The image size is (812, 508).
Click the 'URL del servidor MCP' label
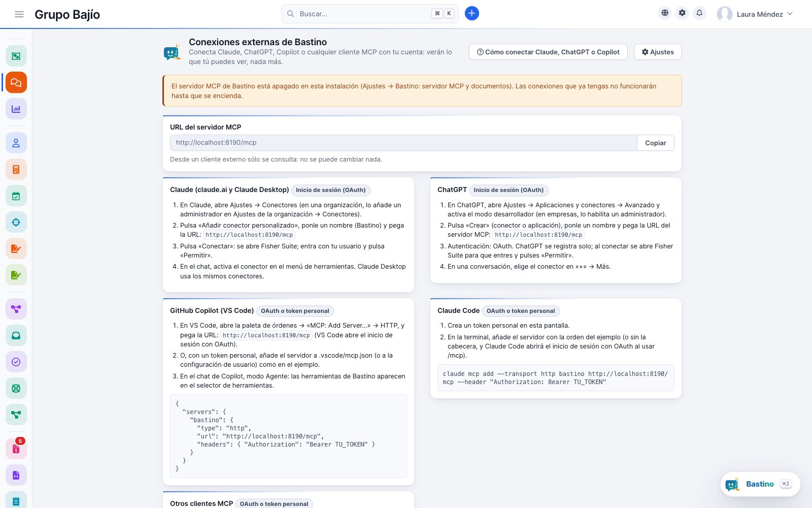pyautogui.click(x=206, y=127)
